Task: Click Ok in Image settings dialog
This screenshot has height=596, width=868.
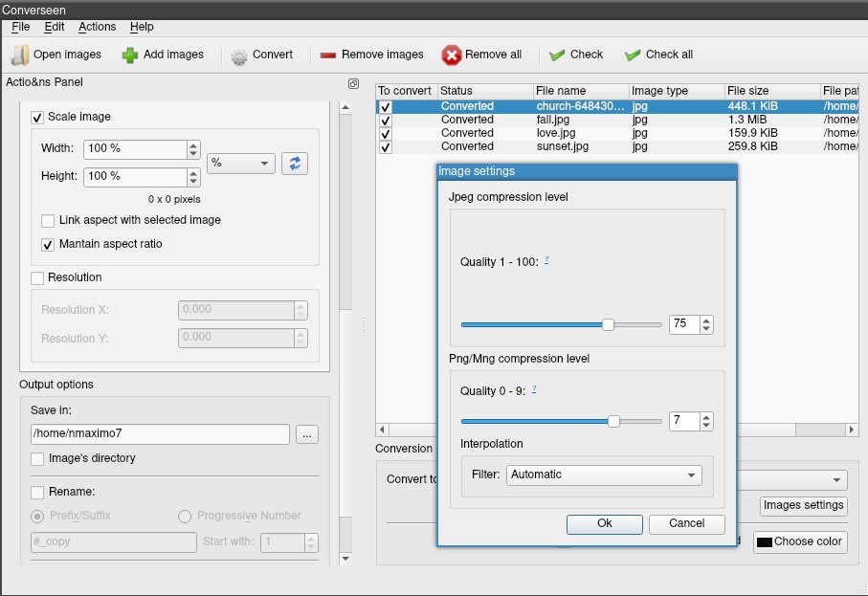Action: pyautogui.click(x=604, y=523)
